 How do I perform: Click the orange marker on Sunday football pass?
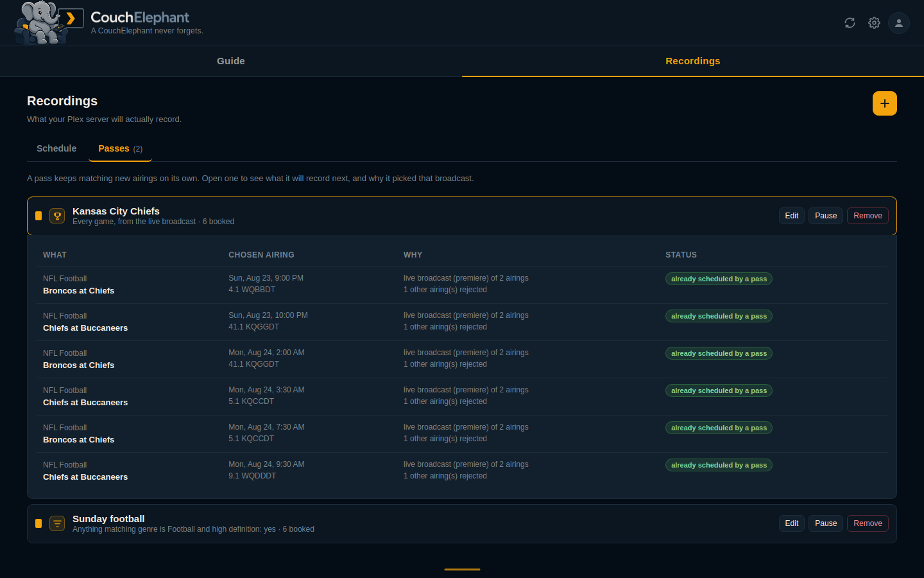point(38,523)
